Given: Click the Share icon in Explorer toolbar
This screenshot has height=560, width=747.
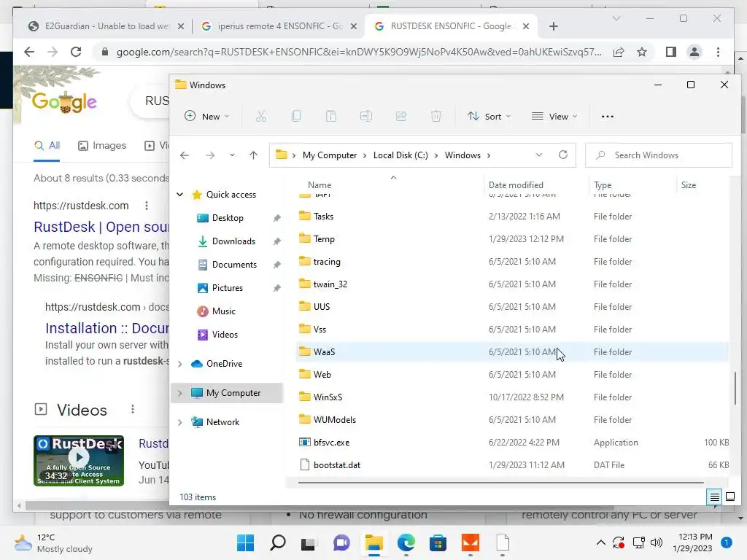Looking at the screenshot, I should point(401,116).
